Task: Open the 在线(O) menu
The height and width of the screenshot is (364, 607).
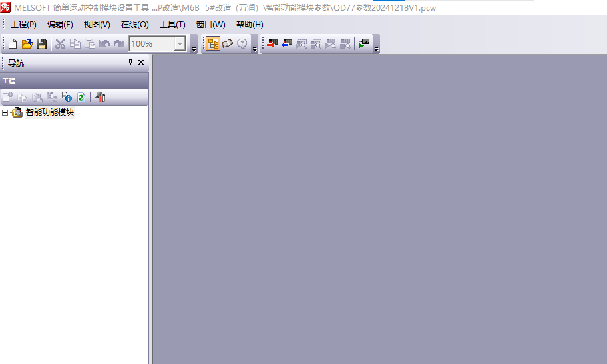Action: 134,25
